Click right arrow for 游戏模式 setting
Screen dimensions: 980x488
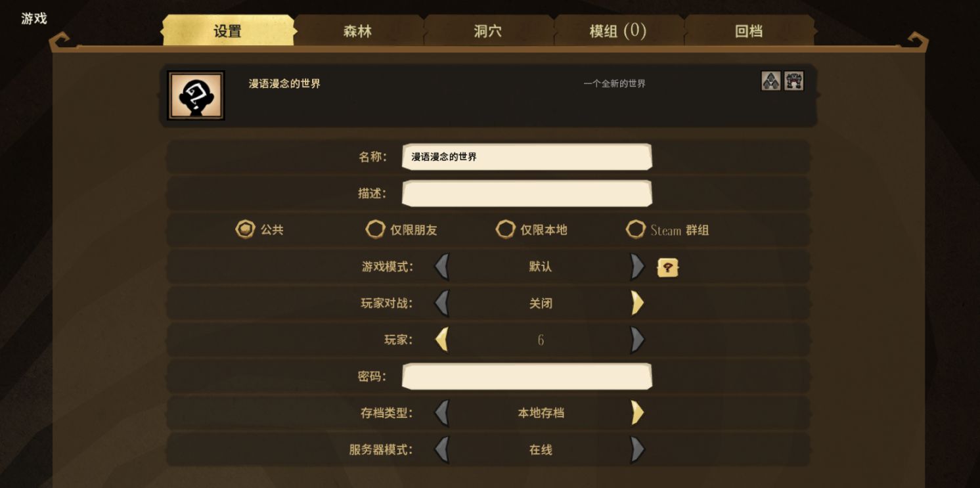click(x=637, y=267)
